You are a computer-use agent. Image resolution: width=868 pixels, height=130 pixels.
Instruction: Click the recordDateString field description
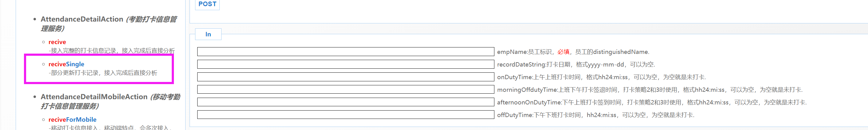click(576, 64)
